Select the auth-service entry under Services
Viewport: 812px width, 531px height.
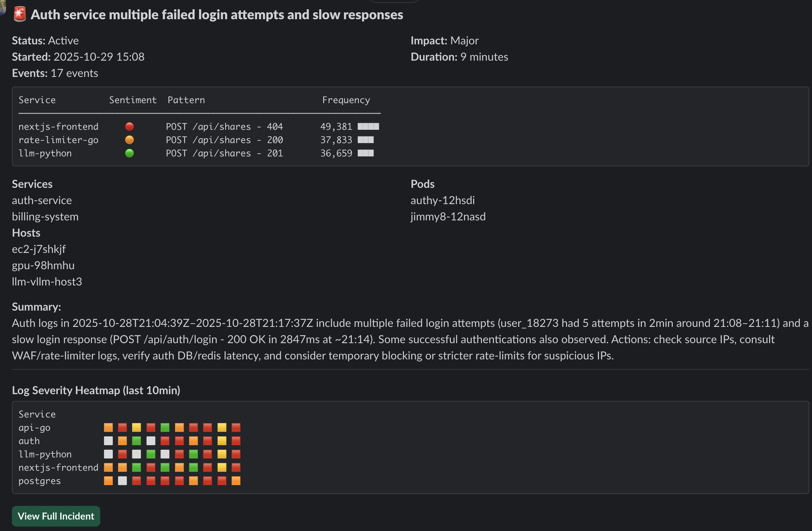point(42,200)
